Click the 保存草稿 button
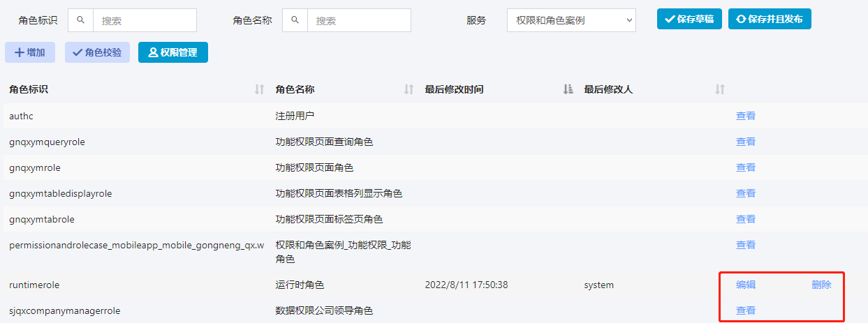The width and height of the screenshot is (868, 323). [689, 19]
